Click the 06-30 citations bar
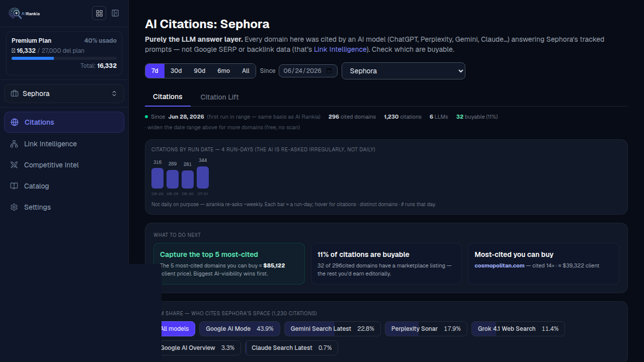The width and height of the screenshot is (644, 362). pyautogui.click(x=188, y=179)
